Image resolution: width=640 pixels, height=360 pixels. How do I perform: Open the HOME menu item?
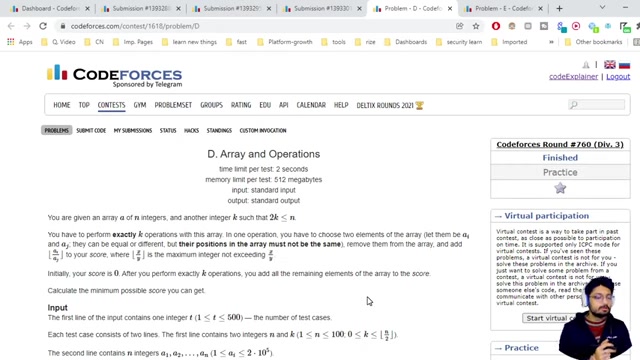(x=62, y=105)
